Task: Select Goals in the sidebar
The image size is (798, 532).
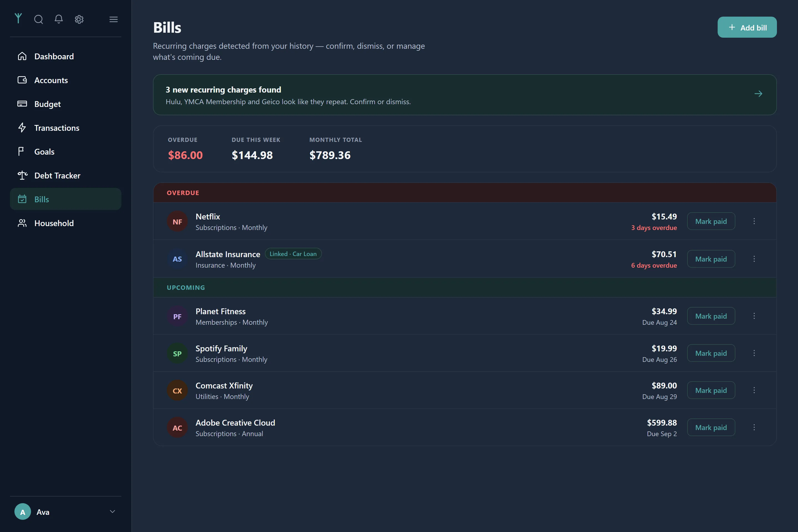Action: click(x=65, y=151)
